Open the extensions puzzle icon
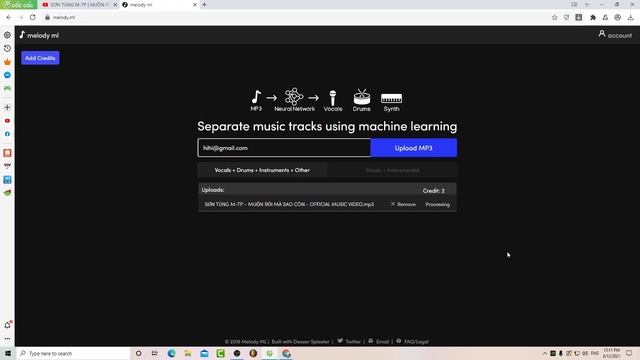Image resolution: width=640 pixels, height=360 pixels. coord(593,18)
